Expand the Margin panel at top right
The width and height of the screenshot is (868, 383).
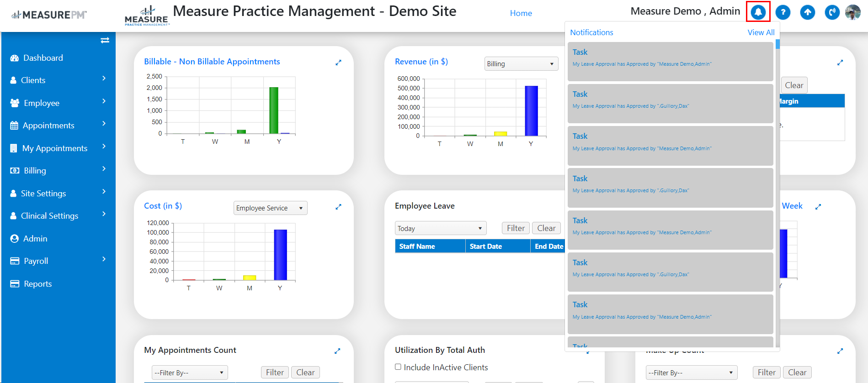coord(840,63)
